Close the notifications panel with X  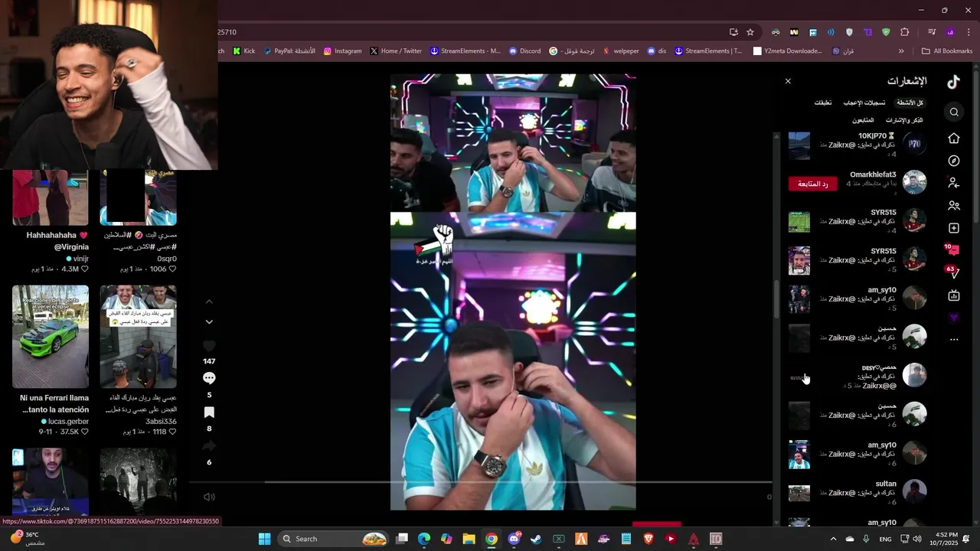(x=788, y=81)
